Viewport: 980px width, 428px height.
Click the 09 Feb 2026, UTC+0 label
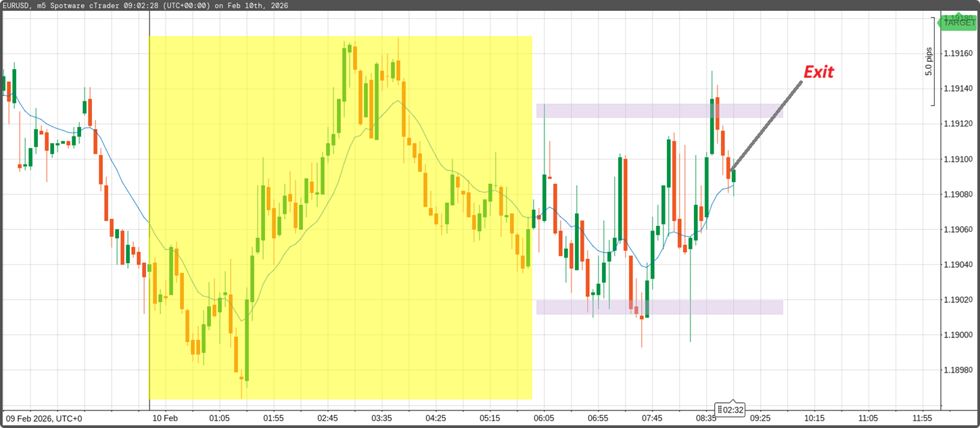pyautogui.click(x=43, y=419)
